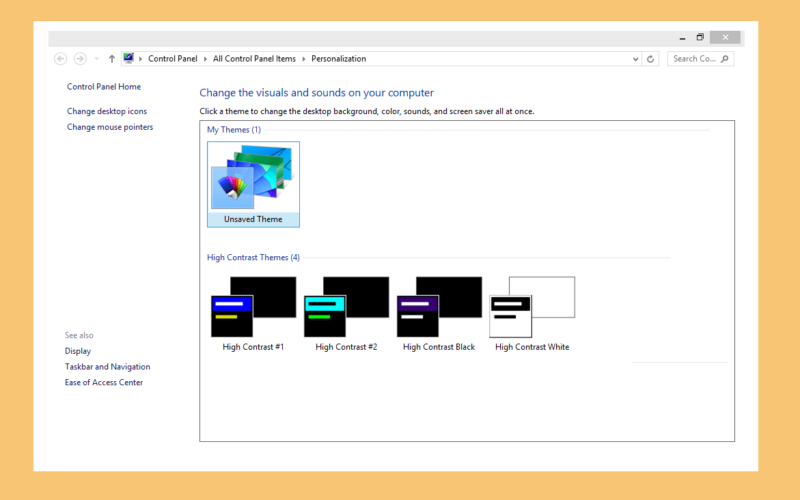Open Taskbar and Navigation
800x500 pixels.
tap(107, 367)
